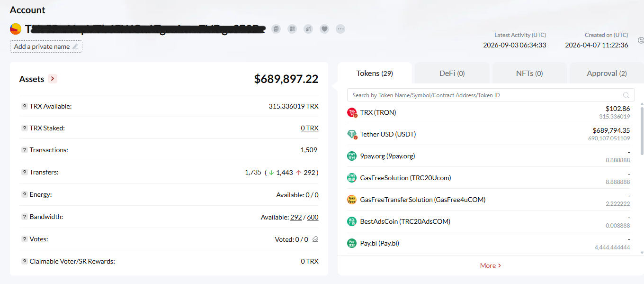
Task: Click the pencil icon beside Add a private name
Action: tap(75, 46)
